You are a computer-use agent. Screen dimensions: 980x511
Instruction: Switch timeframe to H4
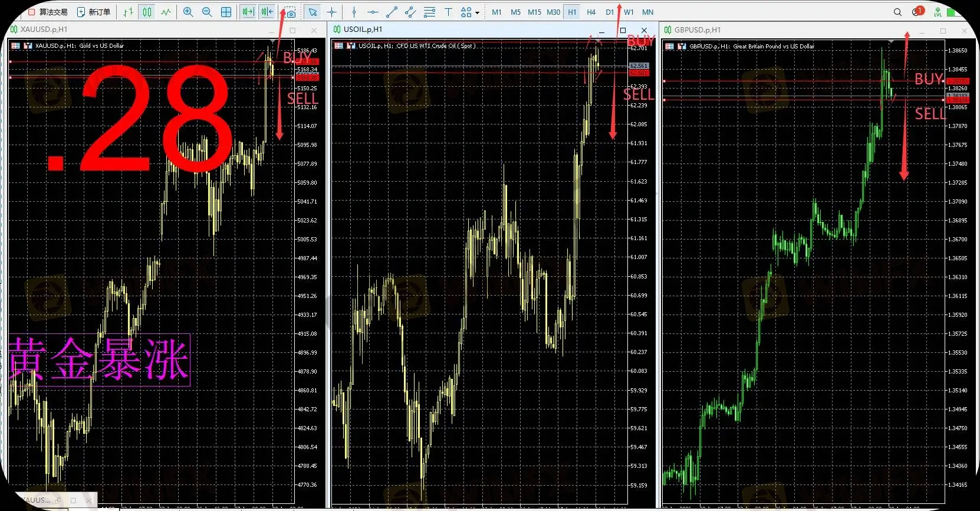[591, 12]
